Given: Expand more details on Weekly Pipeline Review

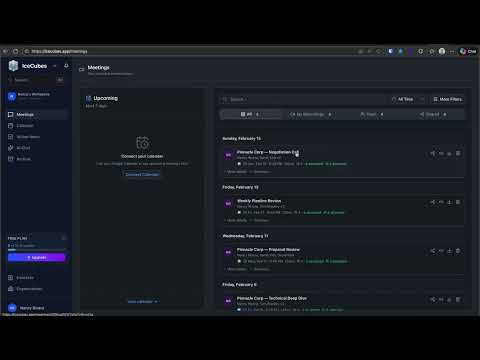Looking at the screenshot, I should (237, 220).
